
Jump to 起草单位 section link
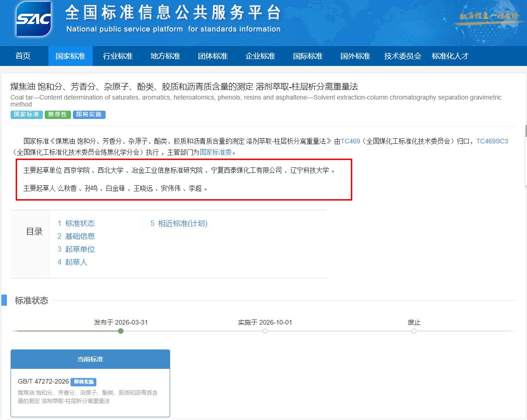(x=80, y=249)
